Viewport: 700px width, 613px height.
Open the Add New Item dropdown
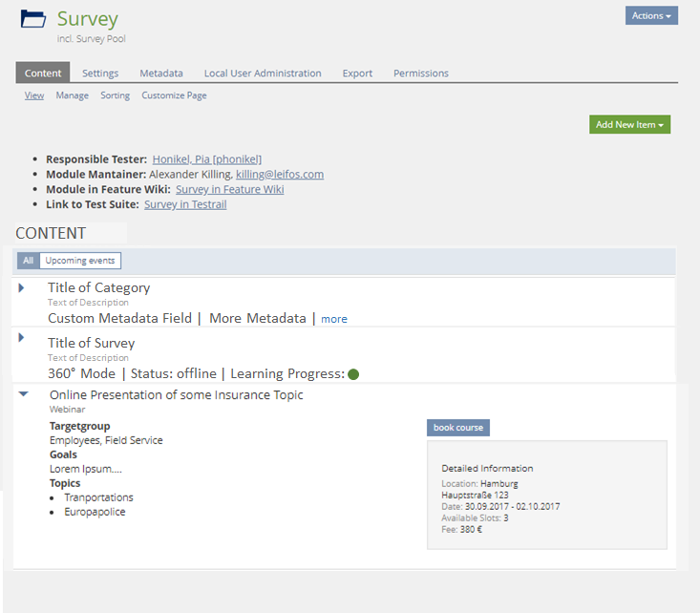629,124
